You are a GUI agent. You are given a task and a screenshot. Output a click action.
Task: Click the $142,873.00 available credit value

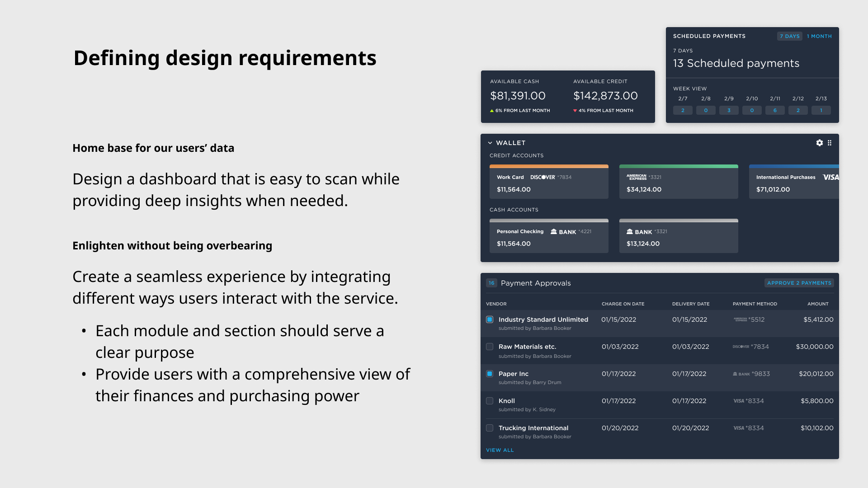pos(605,96)
